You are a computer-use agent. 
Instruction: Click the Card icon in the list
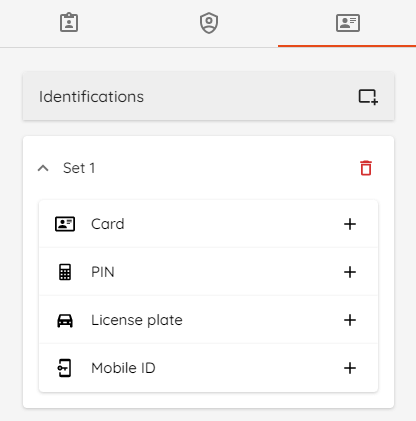[x=65, y=224]
